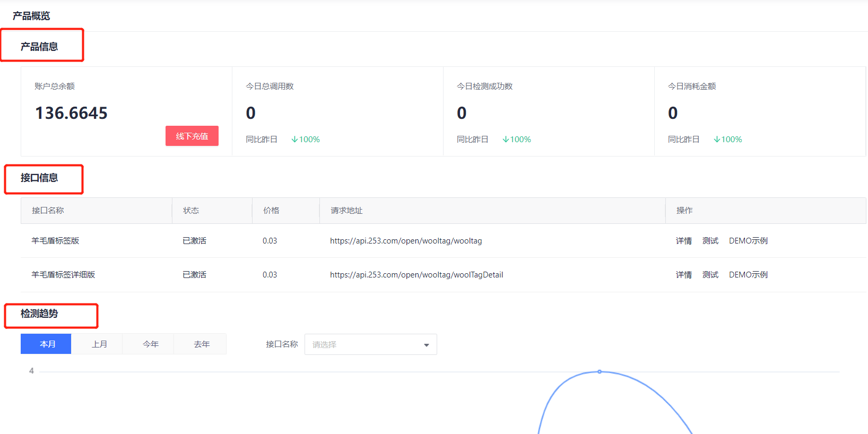
Task: Click the 检测趋势 section heading
Action: pos(39,314)
